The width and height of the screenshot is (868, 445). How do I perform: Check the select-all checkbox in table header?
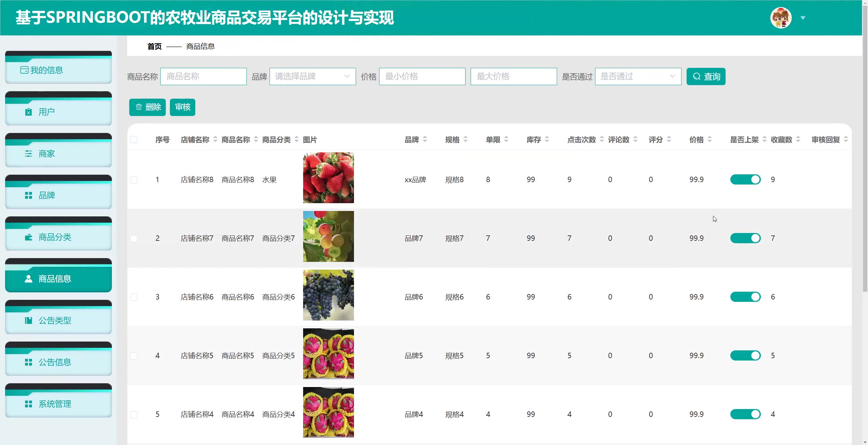(x=134, y=140)
